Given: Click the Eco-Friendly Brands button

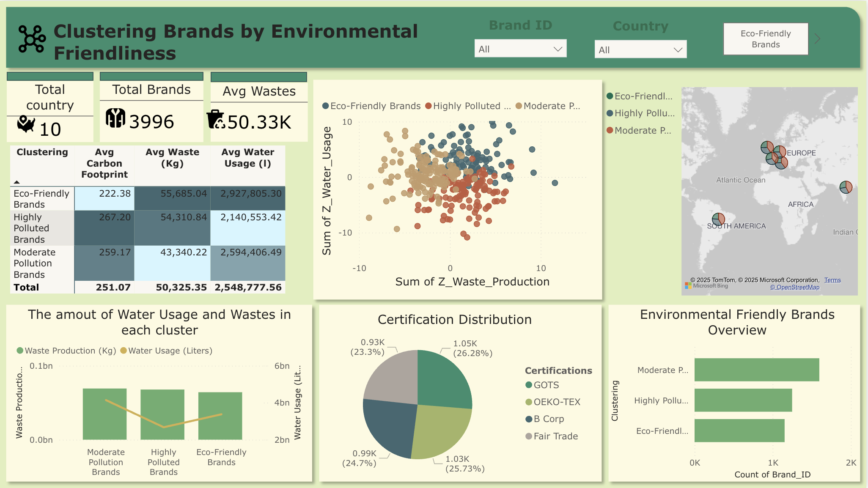Looking at the screenshot, I should 766,39.
